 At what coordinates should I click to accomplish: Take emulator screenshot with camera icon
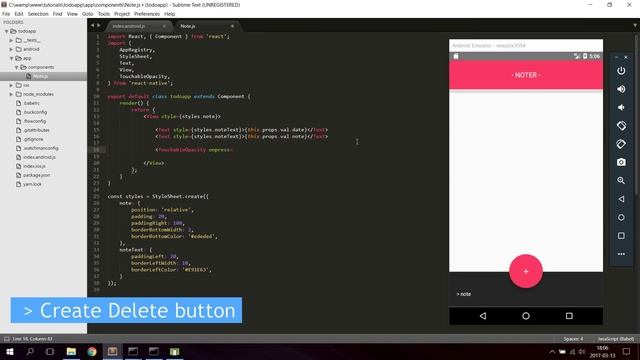(621, 162)
